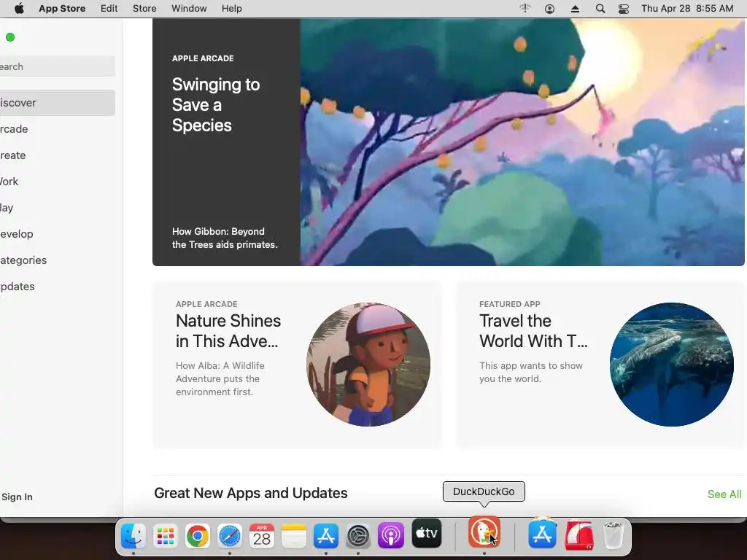Screen dimensions: 747x560
Task: Click the underwater whale round image
Action: click(672, 365)
